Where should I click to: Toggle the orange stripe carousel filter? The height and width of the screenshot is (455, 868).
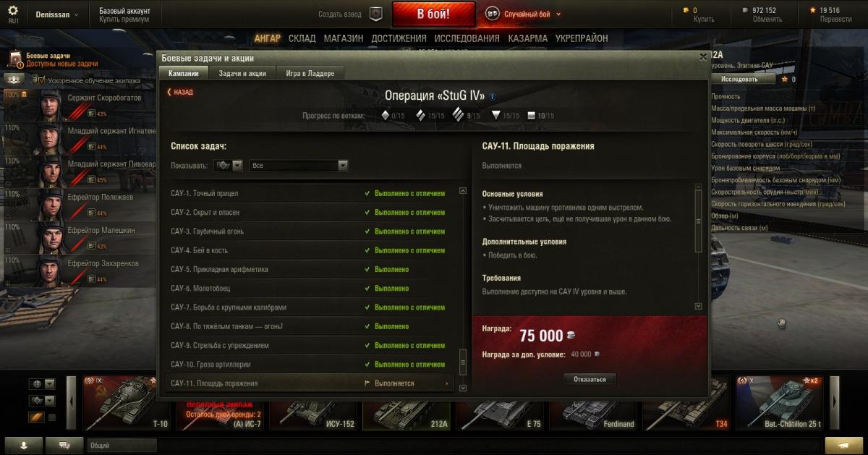[36, 417]
